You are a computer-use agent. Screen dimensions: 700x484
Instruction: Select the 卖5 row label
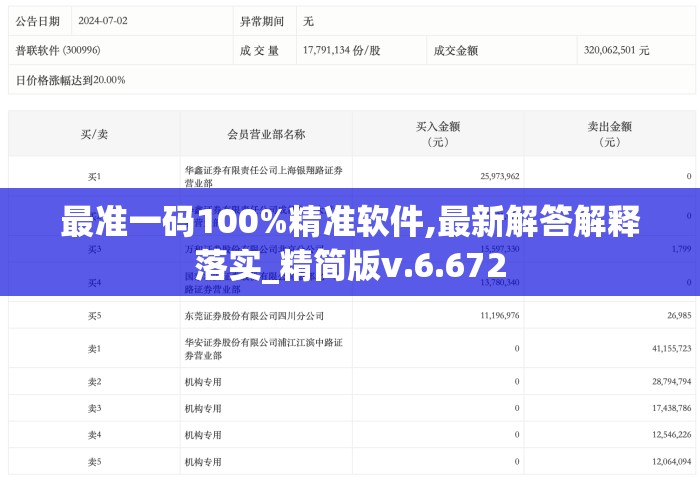(94, 461)
